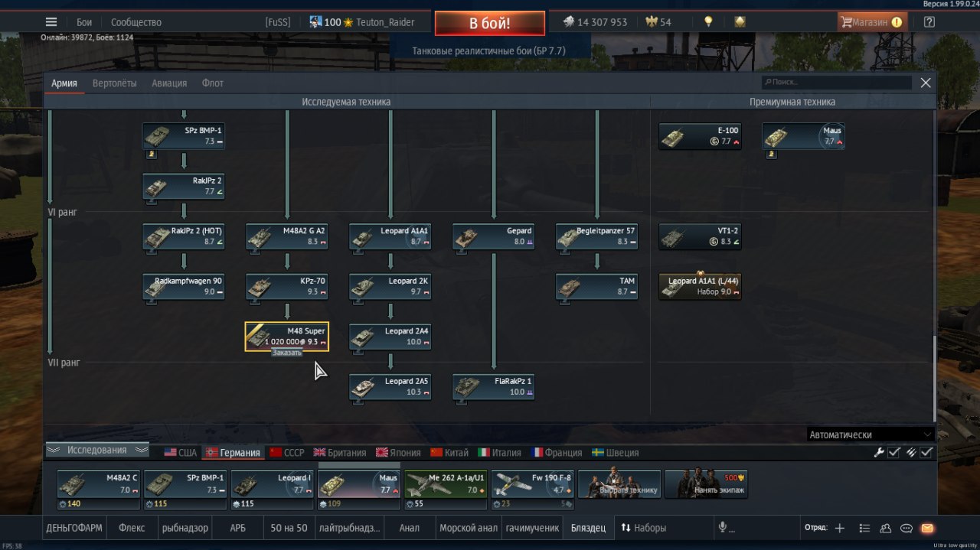Open the Сообщество menu
The height and width of the screenshot is (550, 980).
pos(136,22)
